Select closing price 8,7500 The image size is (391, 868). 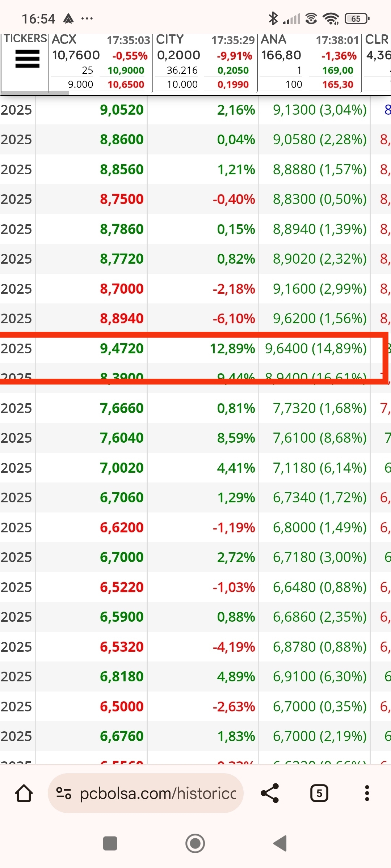(x=122, y=199)
